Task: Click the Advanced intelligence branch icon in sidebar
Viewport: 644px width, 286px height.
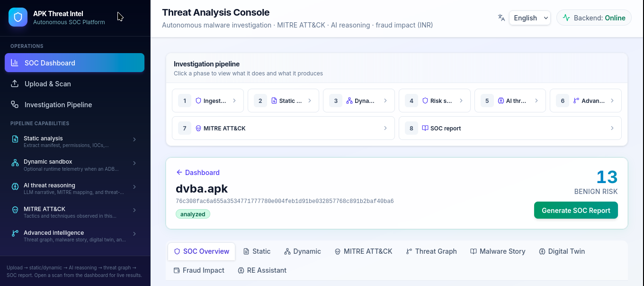Action: (15, 233)
